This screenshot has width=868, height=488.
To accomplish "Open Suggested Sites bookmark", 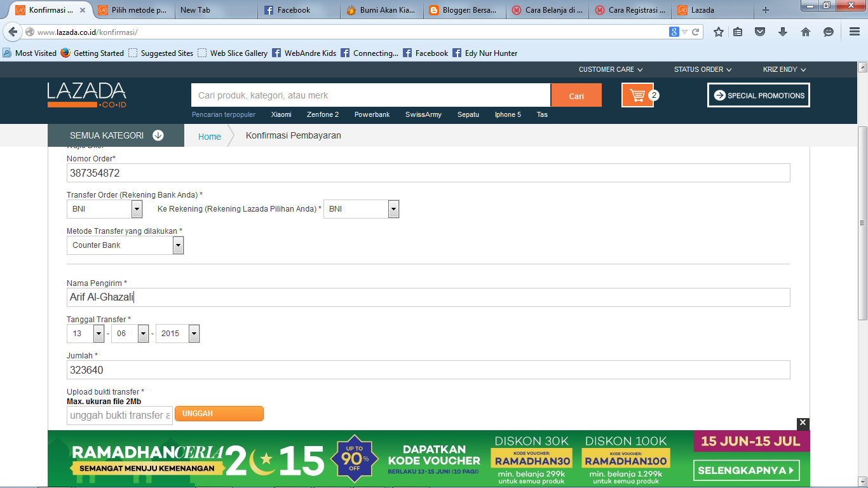I will pyautogui.click(x=161, y=53).
